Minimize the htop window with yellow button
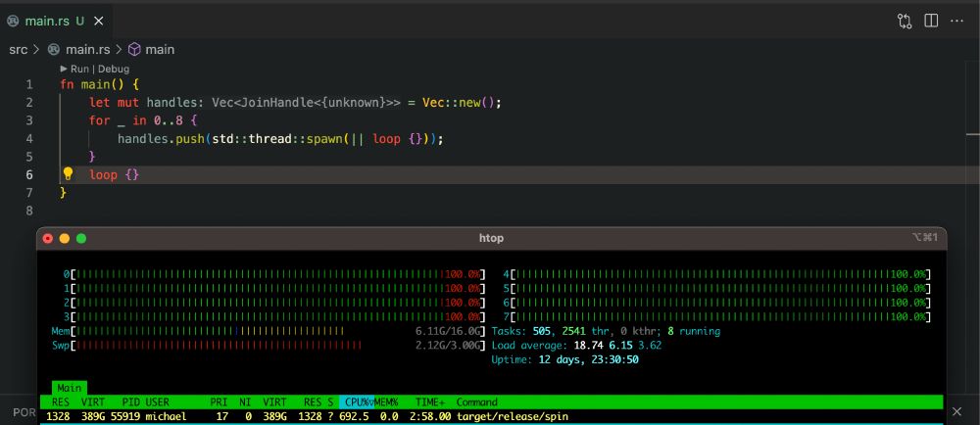 click(65, 238)
